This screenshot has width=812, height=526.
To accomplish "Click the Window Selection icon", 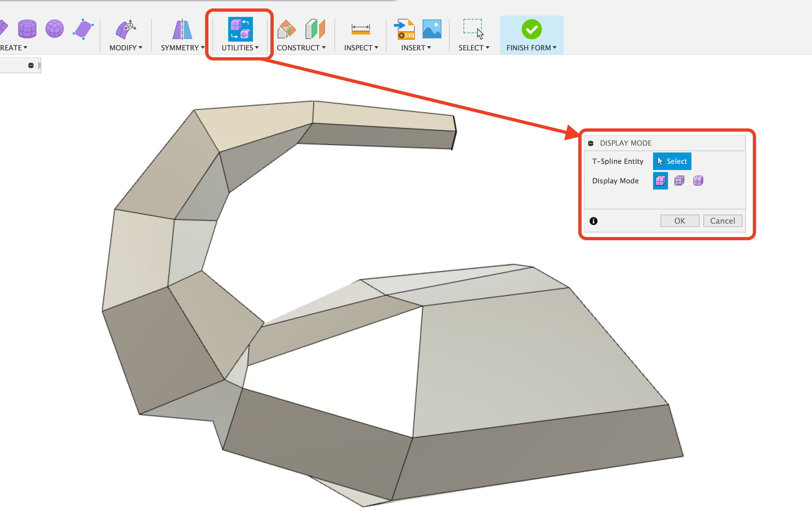I will pos(474,29).
